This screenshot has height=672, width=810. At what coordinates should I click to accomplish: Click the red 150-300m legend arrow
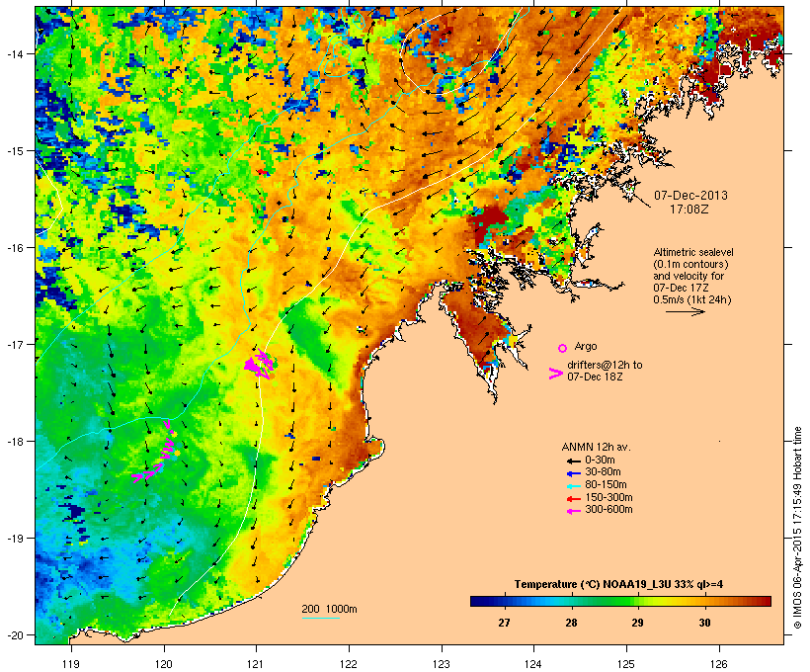[574, 498]
